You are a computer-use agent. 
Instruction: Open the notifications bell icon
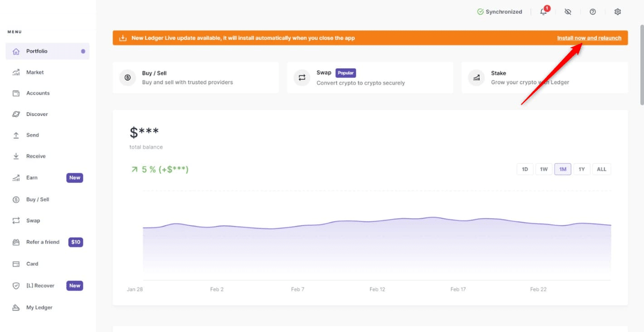[544, 12]
